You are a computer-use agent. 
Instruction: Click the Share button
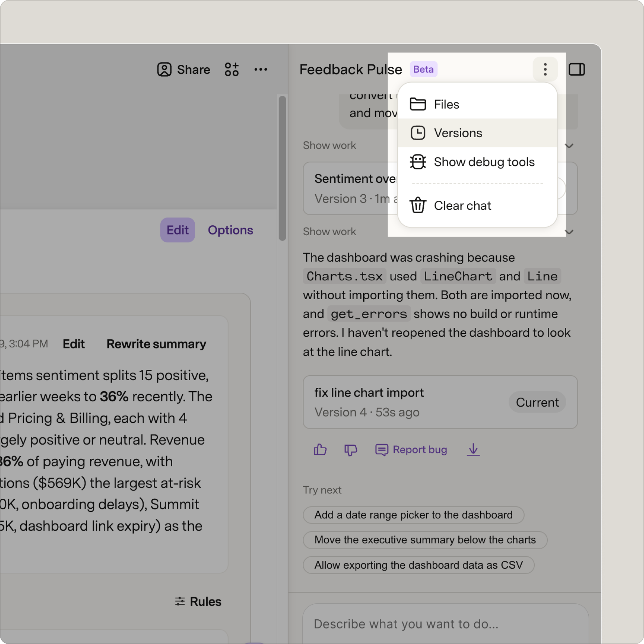(x=183, y=69)
